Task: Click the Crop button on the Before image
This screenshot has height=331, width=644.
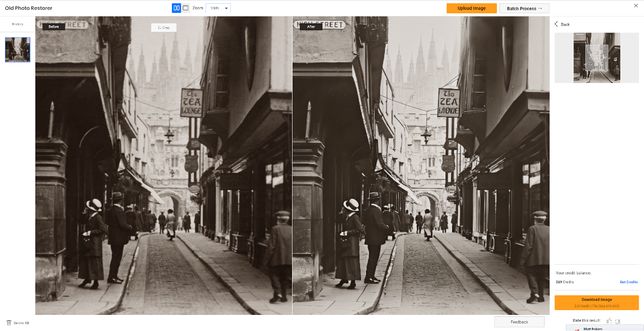Action: click(164, 27)
